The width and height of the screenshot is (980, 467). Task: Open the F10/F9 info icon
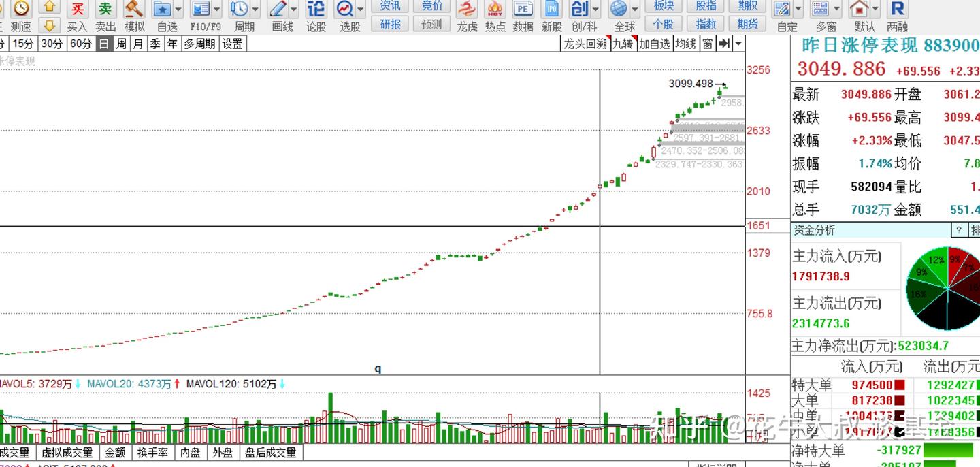pyautogui.click(x=201, y=9)
